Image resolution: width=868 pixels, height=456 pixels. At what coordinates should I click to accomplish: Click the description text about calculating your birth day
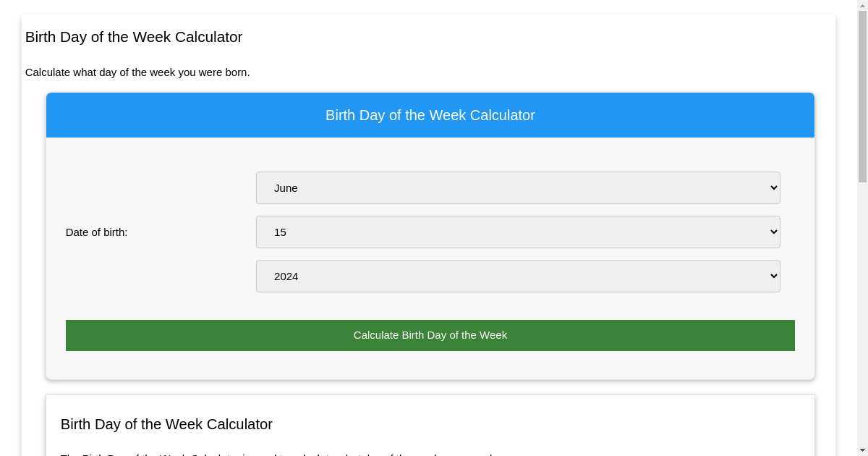pyautogui.click(x=137, y=72)
